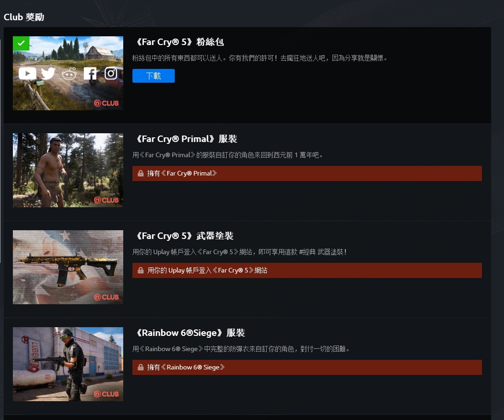The image size is (504, 420).
Task: Click the 下載 download button
Action: coord(153,76)
